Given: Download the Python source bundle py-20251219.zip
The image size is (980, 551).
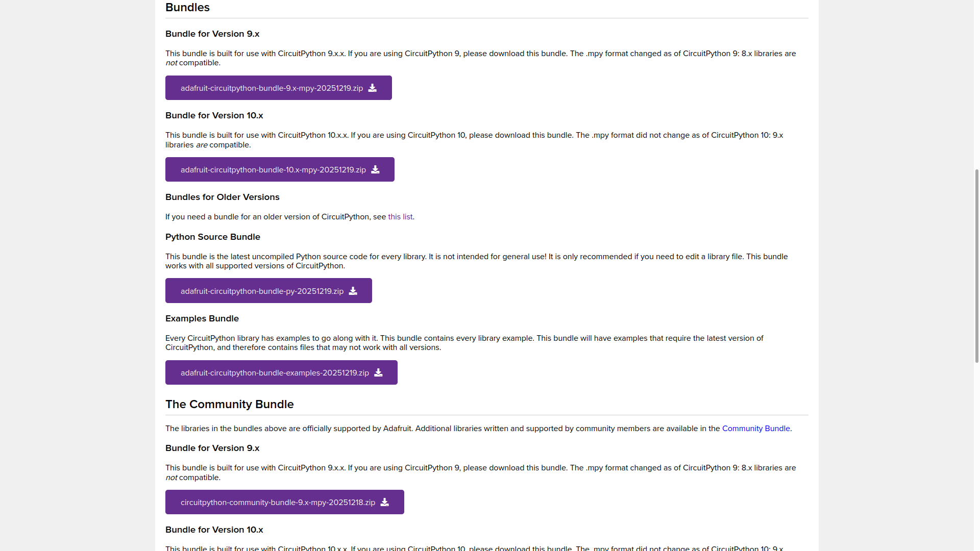Looking at the screenshot, I should click(x=268, y=291).
